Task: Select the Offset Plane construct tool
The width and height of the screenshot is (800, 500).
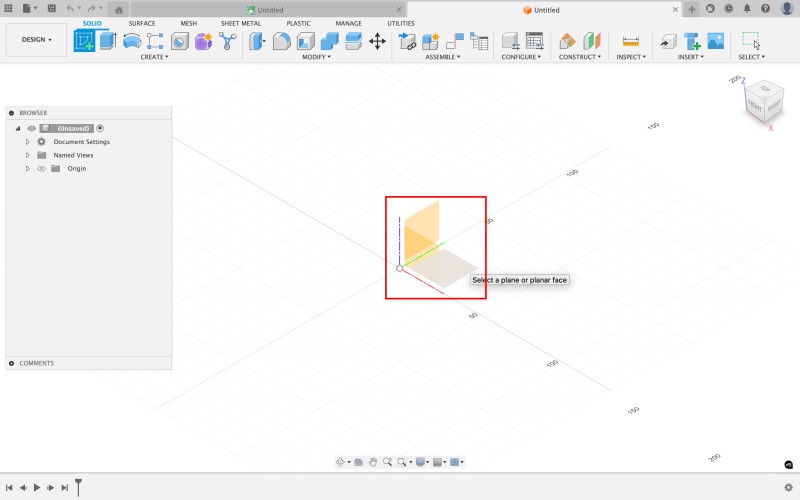Action: [567, 41]
